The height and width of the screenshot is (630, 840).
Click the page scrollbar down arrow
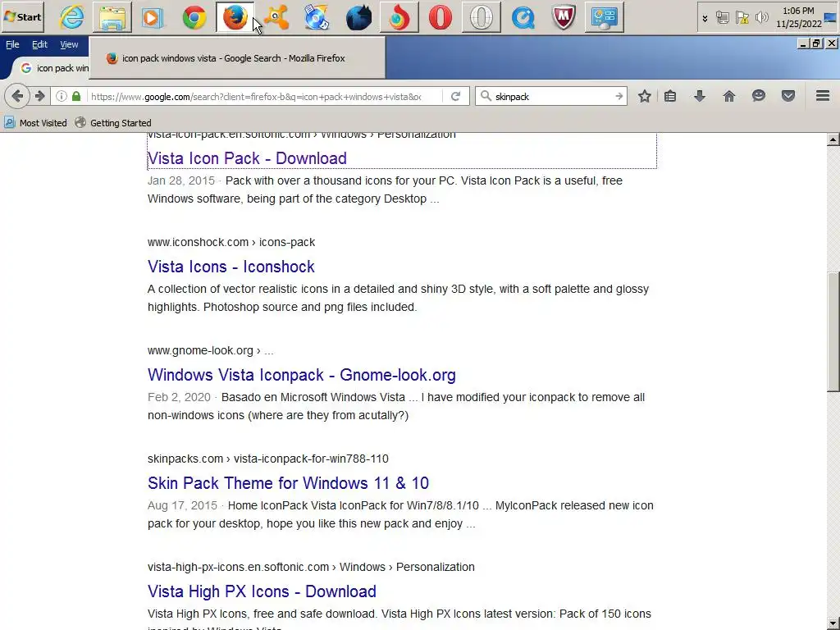point(833,624)
